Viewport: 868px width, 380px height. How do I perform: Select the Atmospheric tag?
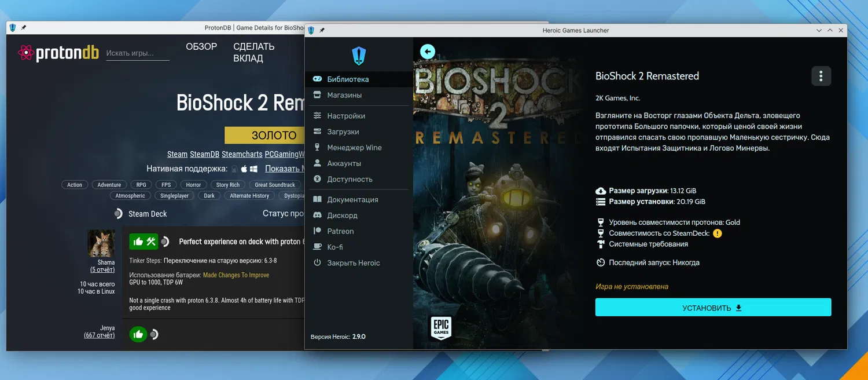(130, 196)
